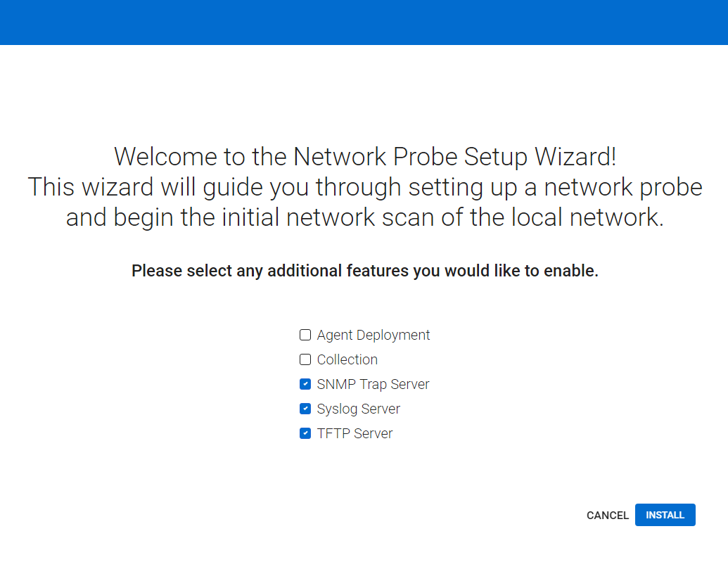Click the Syslog Server label text
This screenshot has height=562, width=728.
point(358,409)
